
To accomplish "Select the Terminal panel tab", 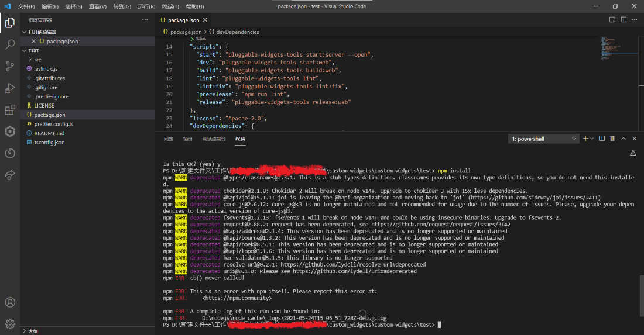I will [x=240, y=139].
